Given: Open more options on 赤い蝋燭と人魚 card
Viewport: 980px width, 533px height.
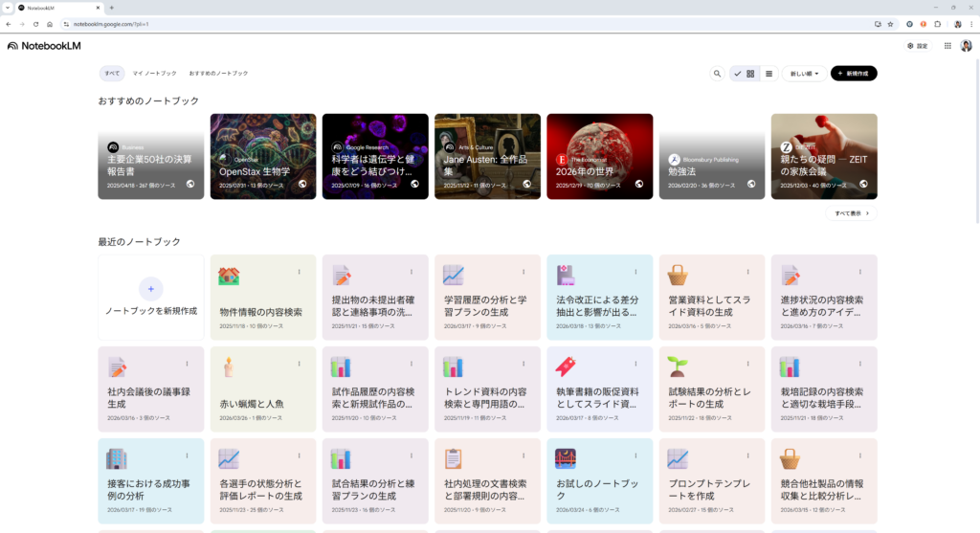Looking at the screenshot, I should tap(299, 364).
